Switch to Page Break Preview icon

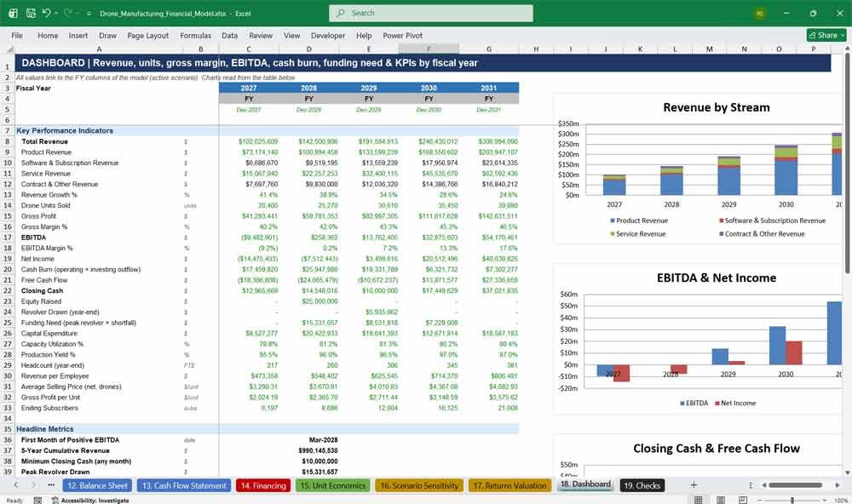[742, 500]
